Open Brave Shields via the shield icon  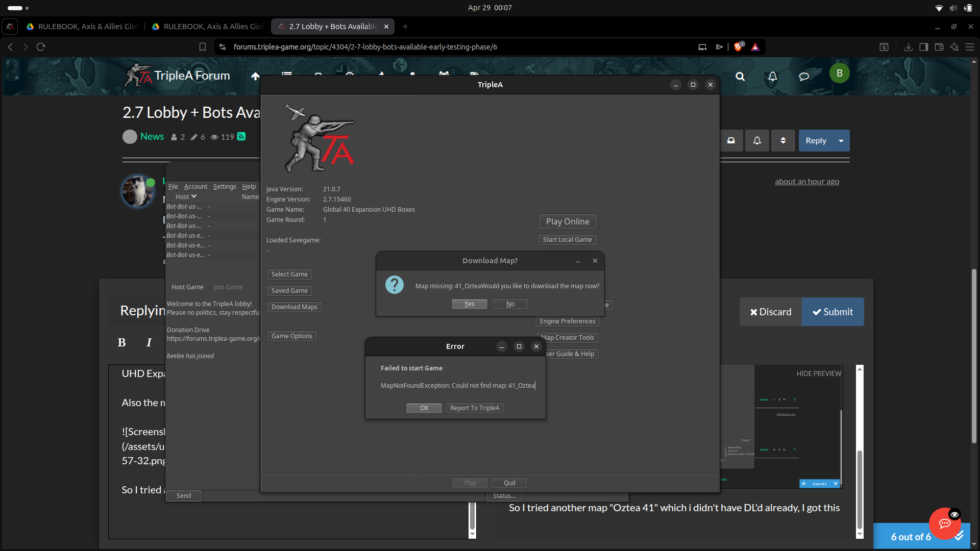pyautogui.click(x=738, y=46)
